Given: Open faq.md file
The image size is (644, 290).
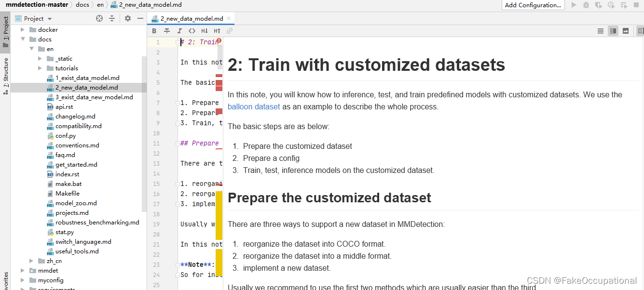Looking at the screenshot, I should tap(65, 155).
